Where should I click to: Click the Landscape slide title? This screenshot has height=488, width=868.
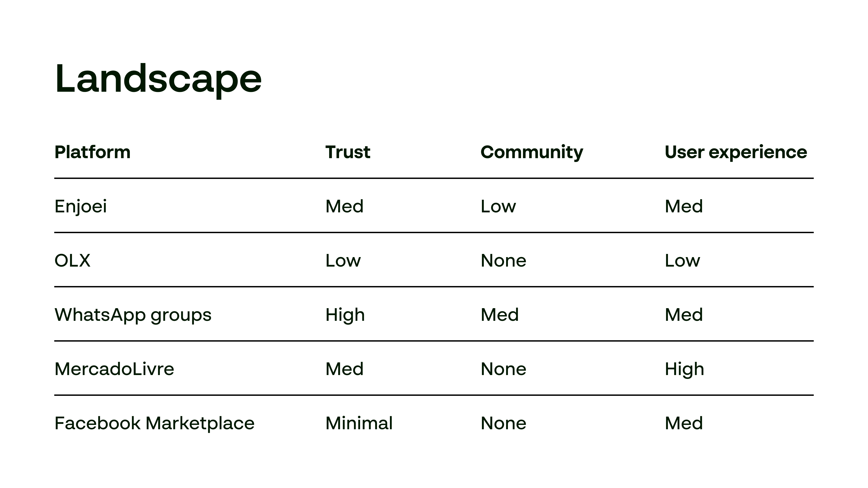pos(158,80)
